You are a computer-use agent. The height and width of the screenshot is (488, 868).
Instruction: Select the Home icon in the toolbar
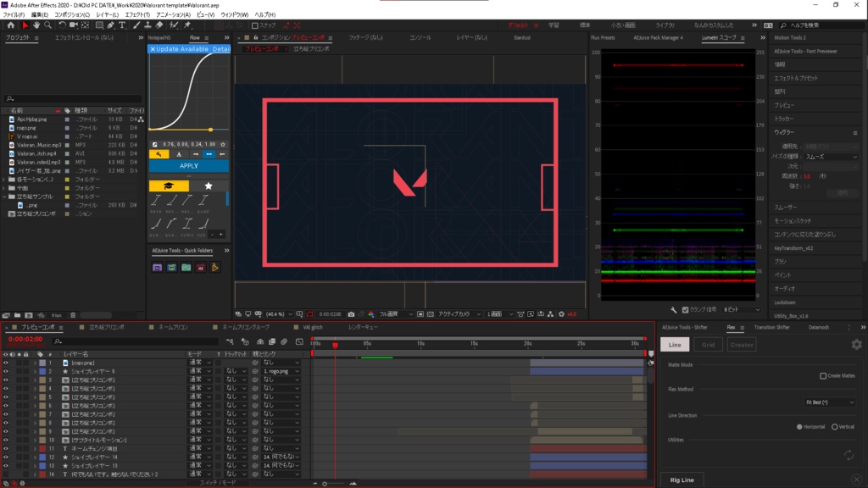[10, 25]
